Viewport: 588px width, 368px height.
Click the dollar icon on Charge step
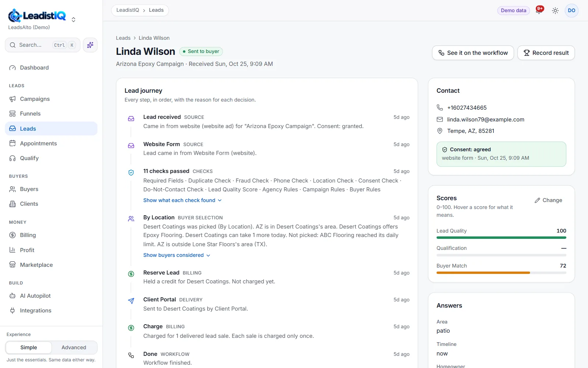point(131,328)
